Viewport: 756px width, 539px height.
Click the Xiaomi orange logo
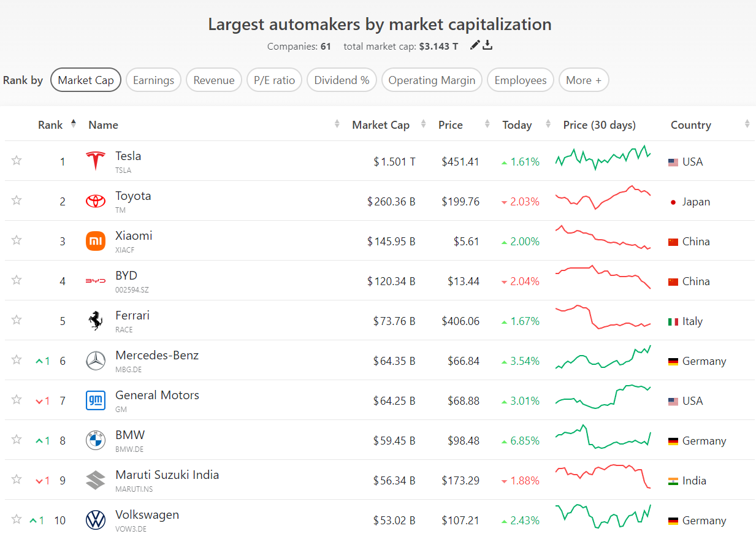pyautogui.click(x=96, y=241)
